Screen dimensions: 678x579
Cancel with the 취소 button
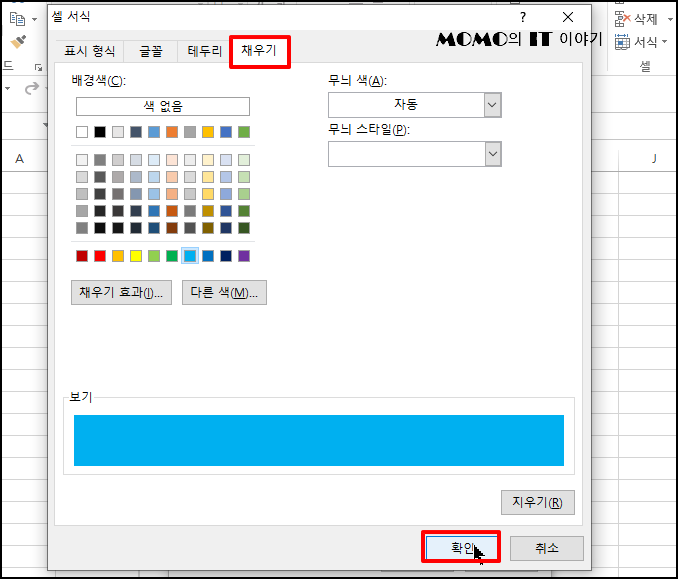pyautogui.click(x=547, y=548)
